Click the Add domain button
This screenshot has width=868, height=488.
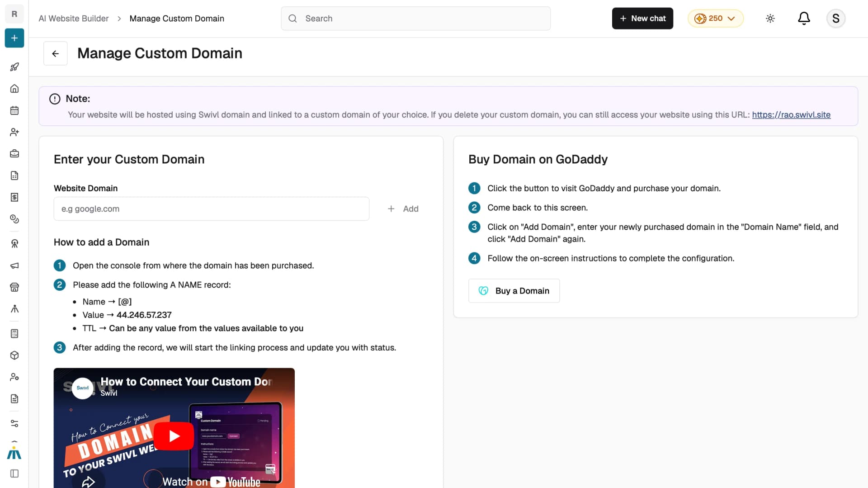pos(403,209)
